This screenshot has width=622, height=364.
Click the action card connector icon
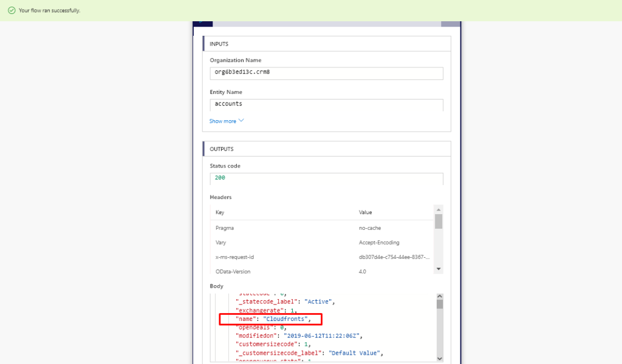pyautogui.click(x=203, y=24)
